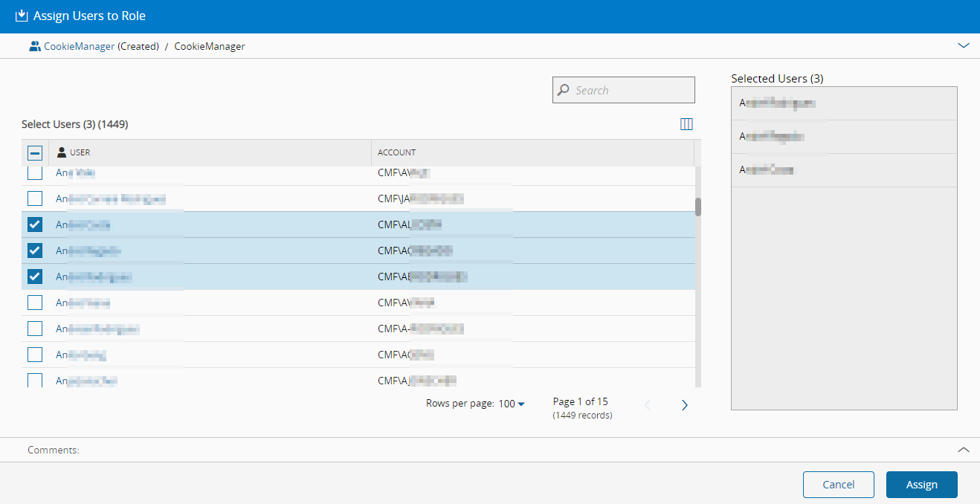Click the CookieManager breadcrumb link
980x504 pixels.
(x=79, y=46)
